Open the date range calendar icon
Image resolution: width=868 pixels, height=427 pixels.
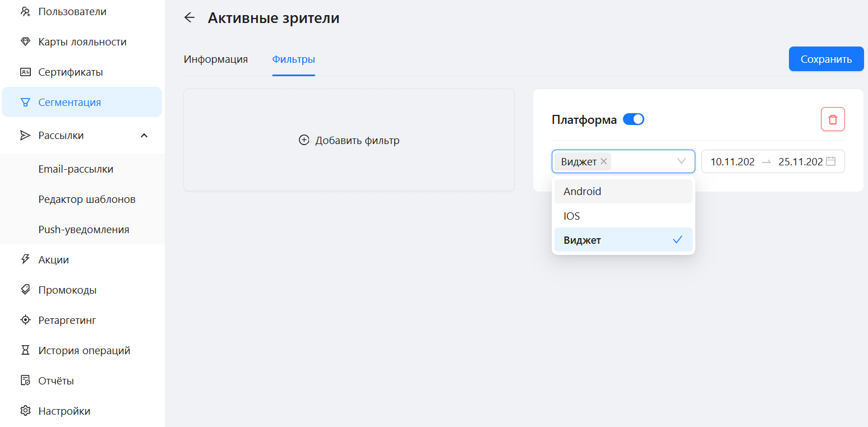click(831, 161)
